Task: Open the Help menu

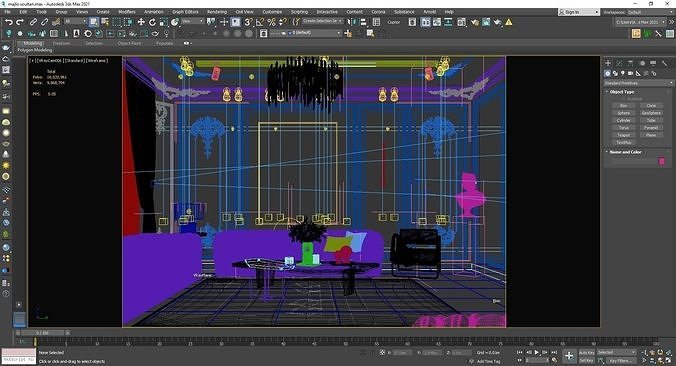Action: click(x=449, y=12)
